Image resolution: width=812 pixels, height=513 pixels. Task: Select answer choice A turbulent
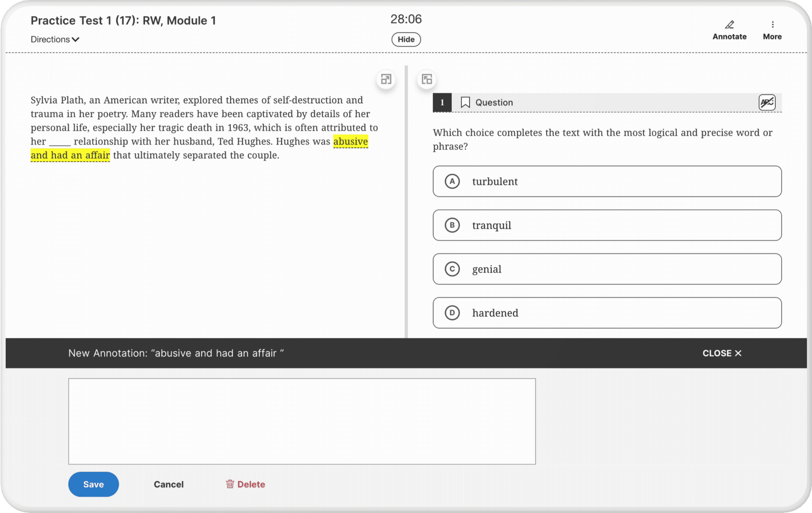pos(607,181)
